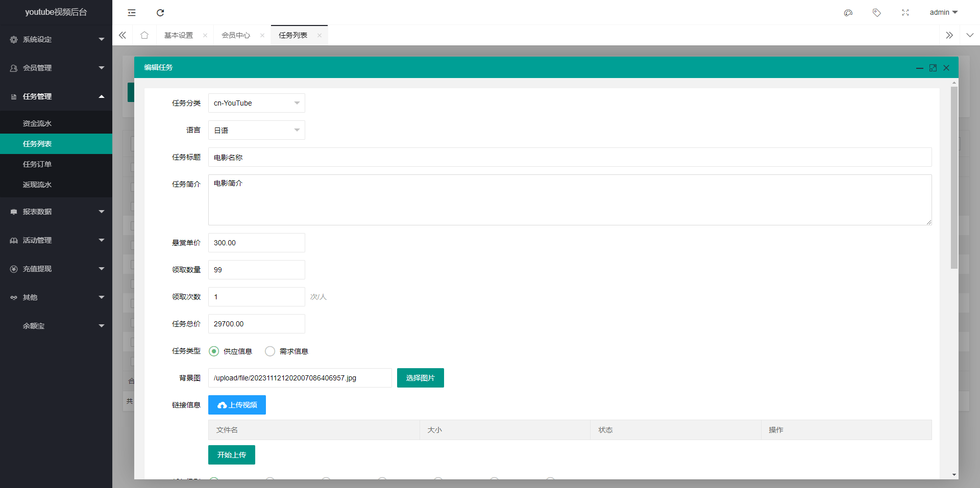Toggle fullscreen mode icon
980x488 pixels.
point(905,13)
